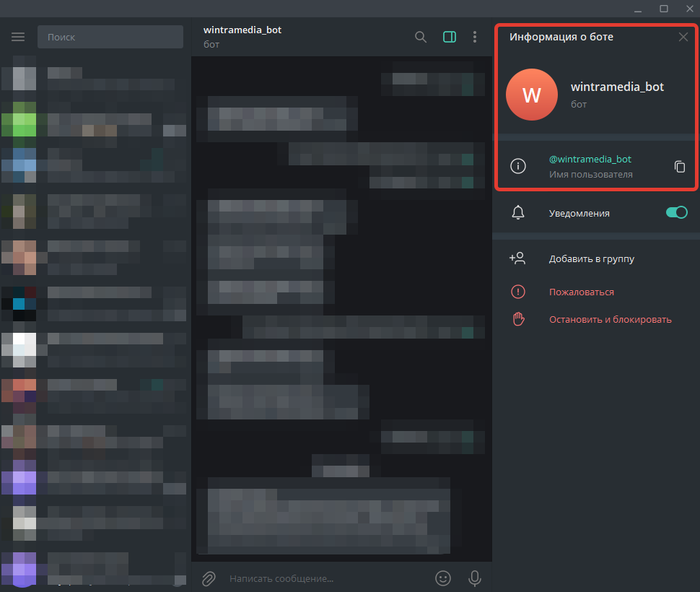
Task: Click the red exclamation report icon
Action: click(518, 292)
